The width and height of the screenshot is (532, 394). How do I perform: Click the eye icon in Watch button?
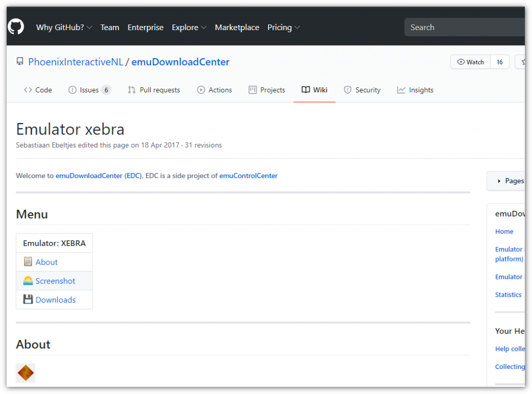461,62
